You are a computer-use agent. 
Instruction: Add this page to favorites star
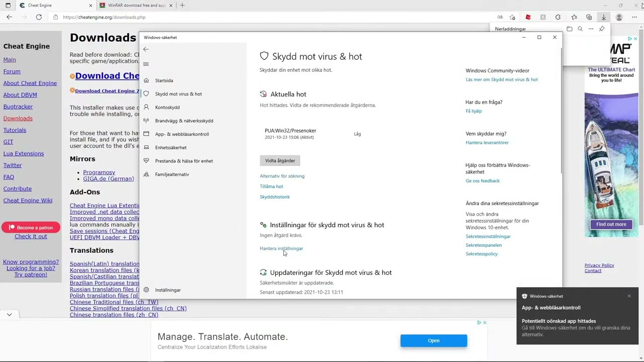[512, 17]
